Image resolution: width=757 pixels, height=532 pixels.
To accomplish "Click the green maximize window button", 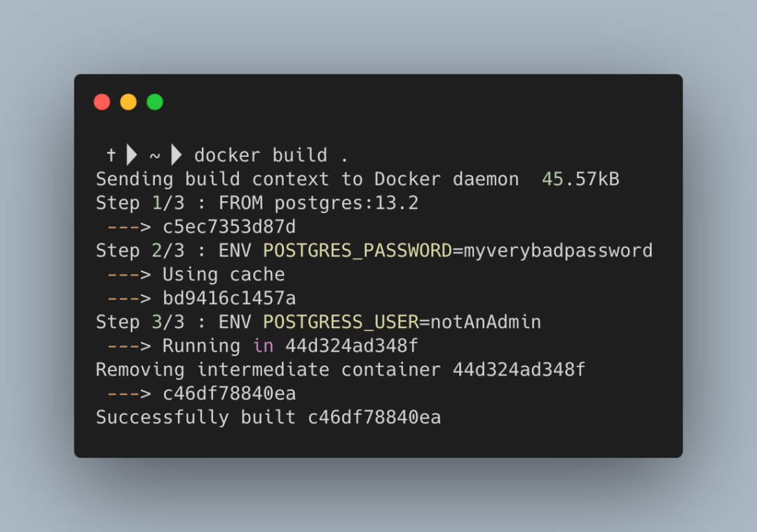I will [x=155, y=102].
